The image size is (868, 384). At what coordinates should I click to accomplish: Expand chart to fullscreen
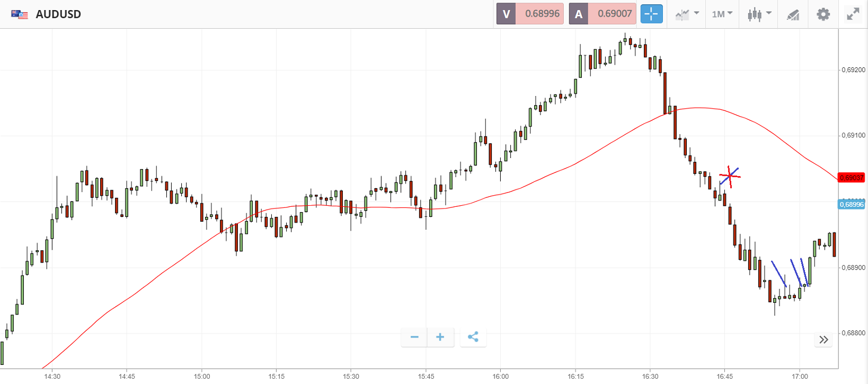[853, 14]
